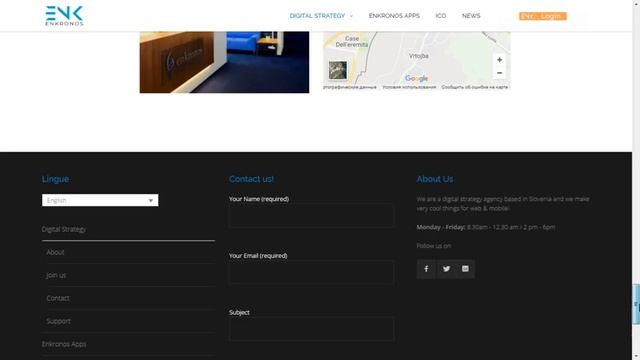Switch map to satellite thumbnail view
Image resolution: width=640 pixels, height=360 pixels.
(x=338, y=70)
